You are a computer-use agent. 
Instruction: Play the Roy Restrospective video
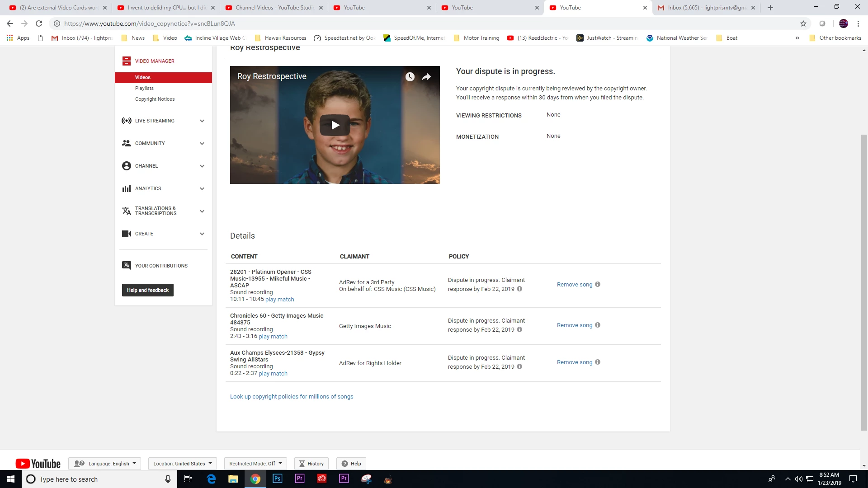(335, 125)
